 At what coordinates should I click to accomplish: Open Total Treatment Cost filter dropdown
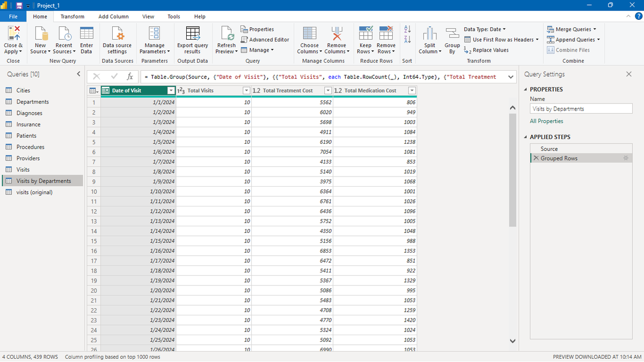point(328,91)
